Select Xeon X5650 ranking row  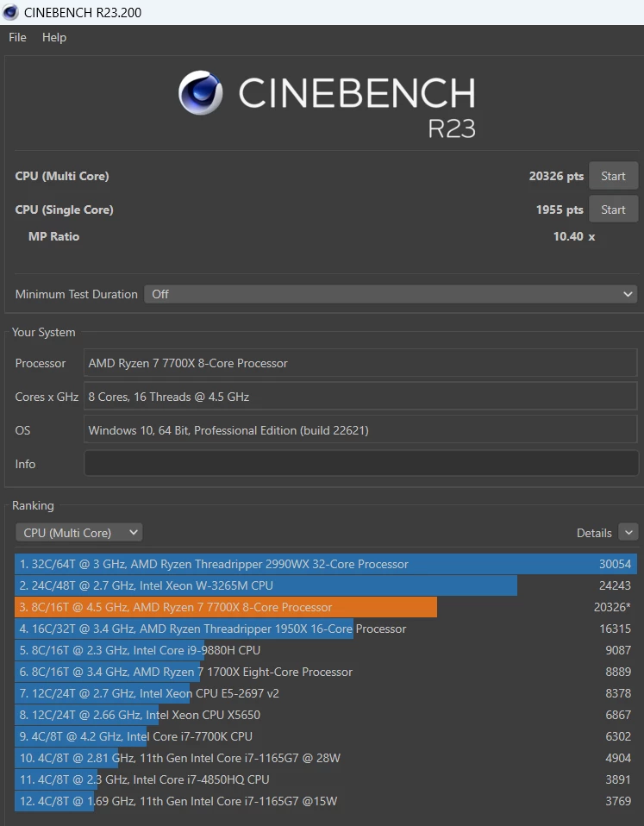click(326, 716)
